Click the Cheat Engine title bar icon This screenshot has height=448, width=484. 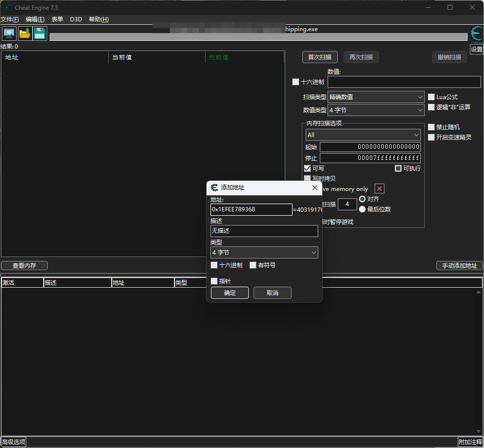pos(8,7)
